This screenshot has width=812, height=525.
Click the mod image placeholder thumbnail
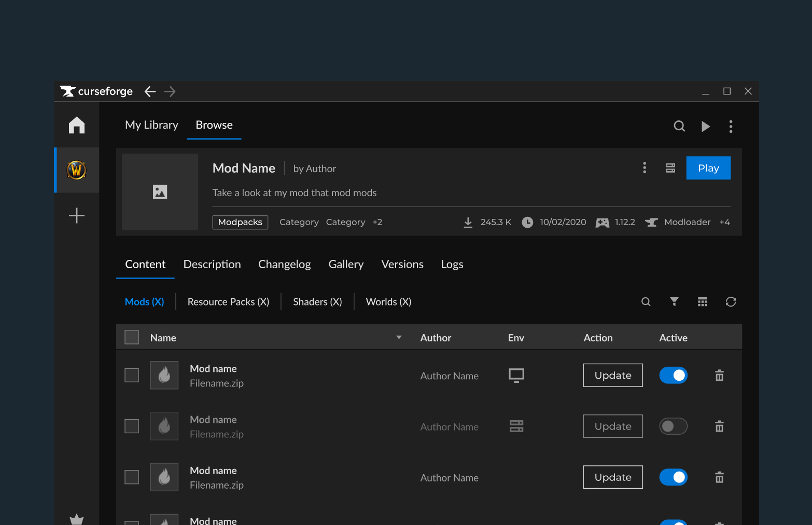(x=160, y=192)
